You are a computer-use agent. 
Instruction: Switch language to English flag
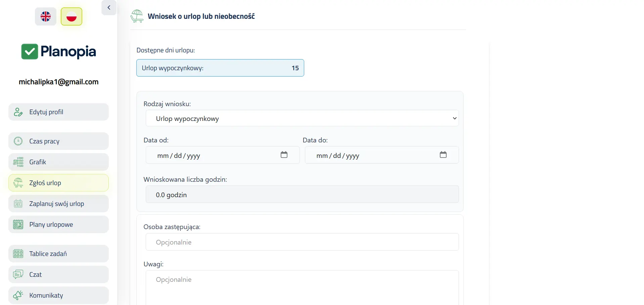pos(46,16)
